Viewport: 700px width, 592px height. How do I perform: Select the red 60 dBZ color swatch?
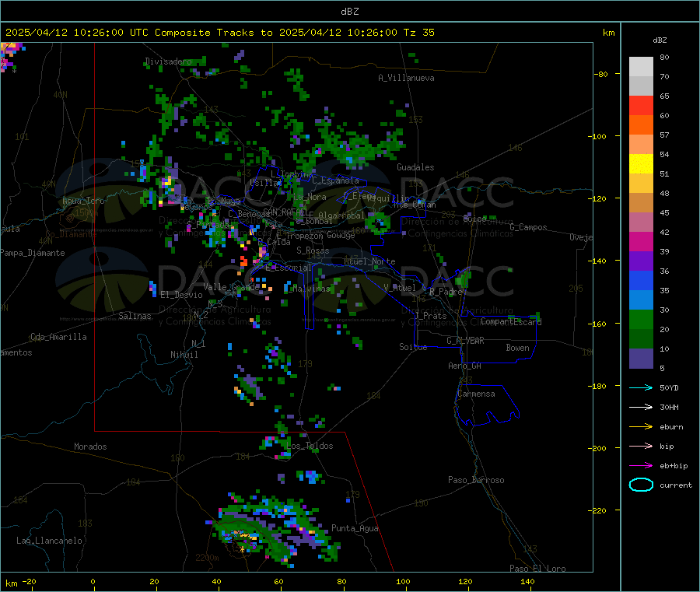click(x=641, y=105)
